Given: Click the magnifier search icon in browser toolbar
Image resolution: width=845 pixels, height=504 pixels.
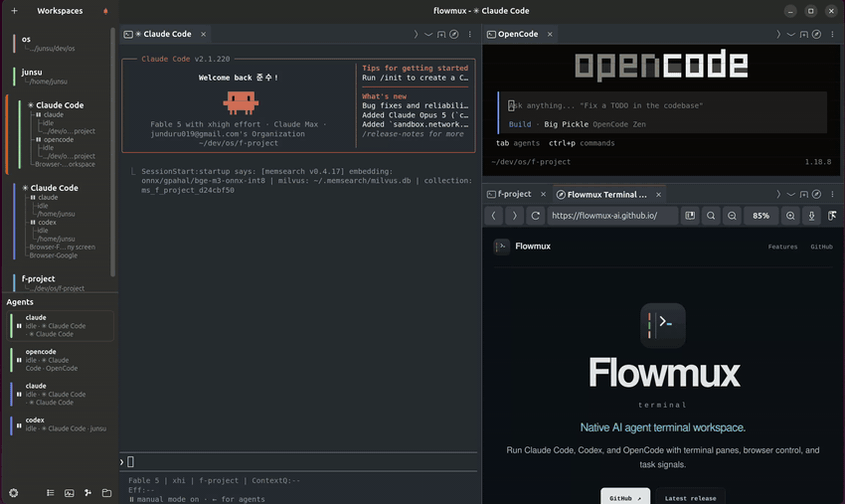Looking at the screenshot, I should tap(711, 216).
